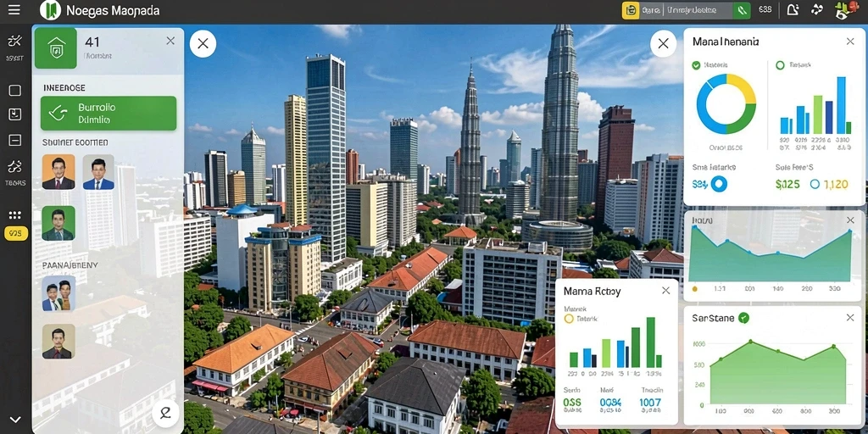868x434 pixels.
Task: Select the empty square sidebar icon
Action: click(15, 91)
